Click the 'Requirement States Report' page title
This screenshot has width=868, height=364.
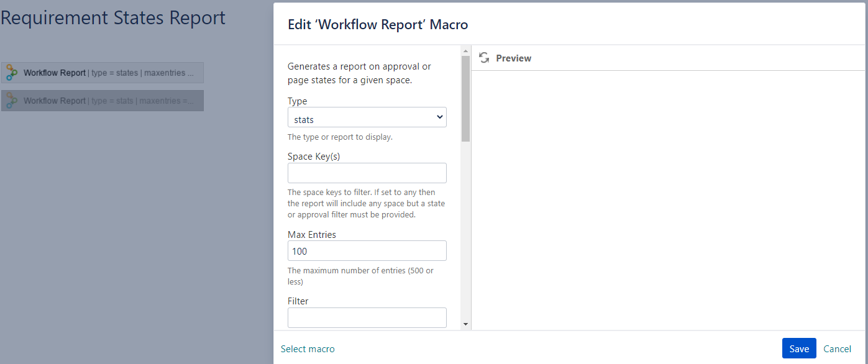pyautogui.click(x=113, y=17)
